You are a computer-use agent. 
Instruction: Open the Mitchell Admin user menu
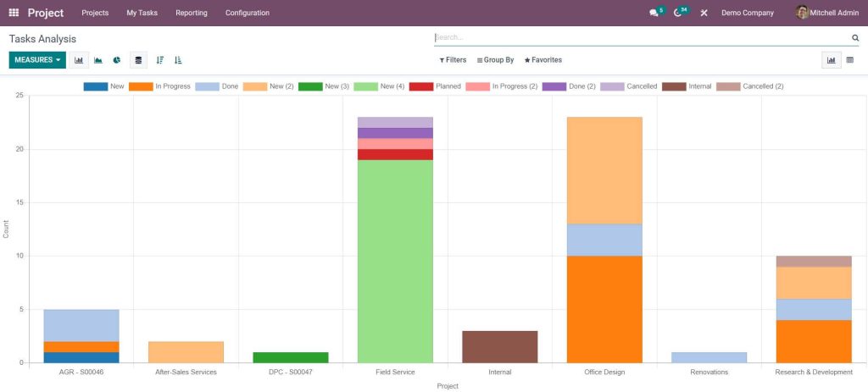[827, 13]
